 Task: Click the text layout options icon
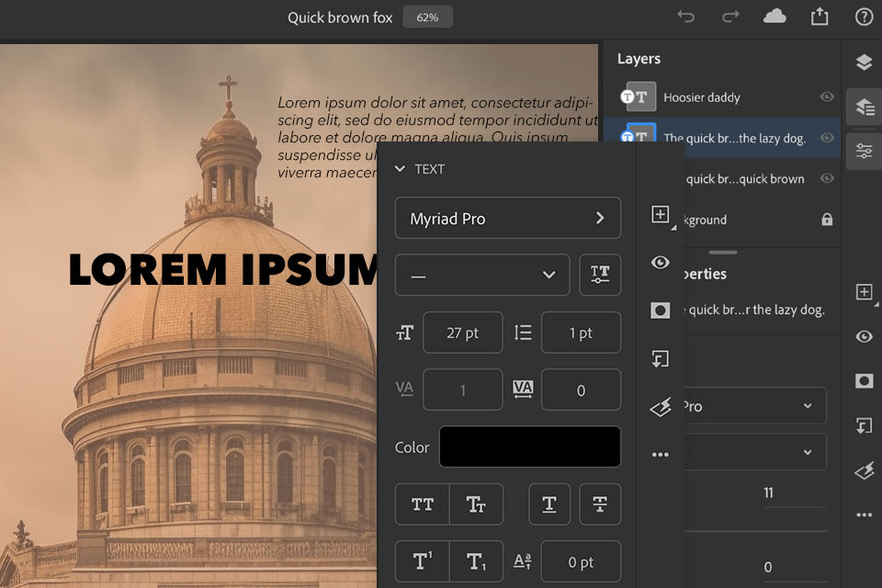(x=600, y=275)
